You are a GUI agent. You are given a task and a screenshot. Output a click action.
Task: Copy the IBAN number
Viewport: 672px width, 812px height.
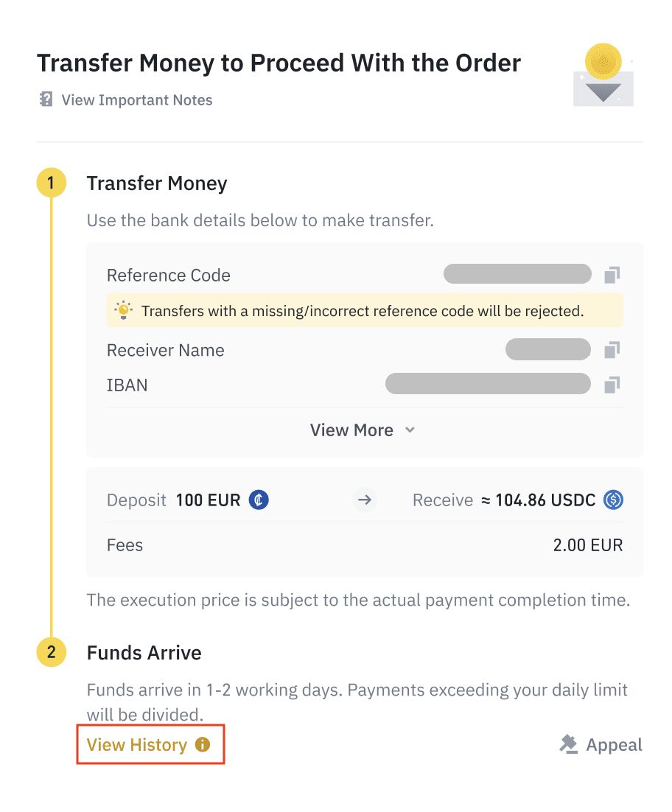(612, 385)
